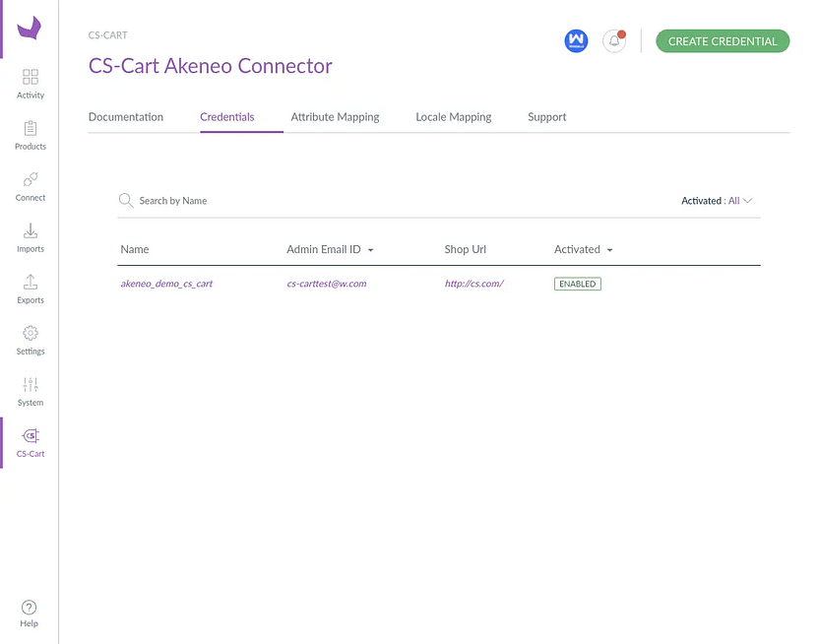Select the System sidebar icon
The height and width of the screenshot is (644, 819).
30,391
